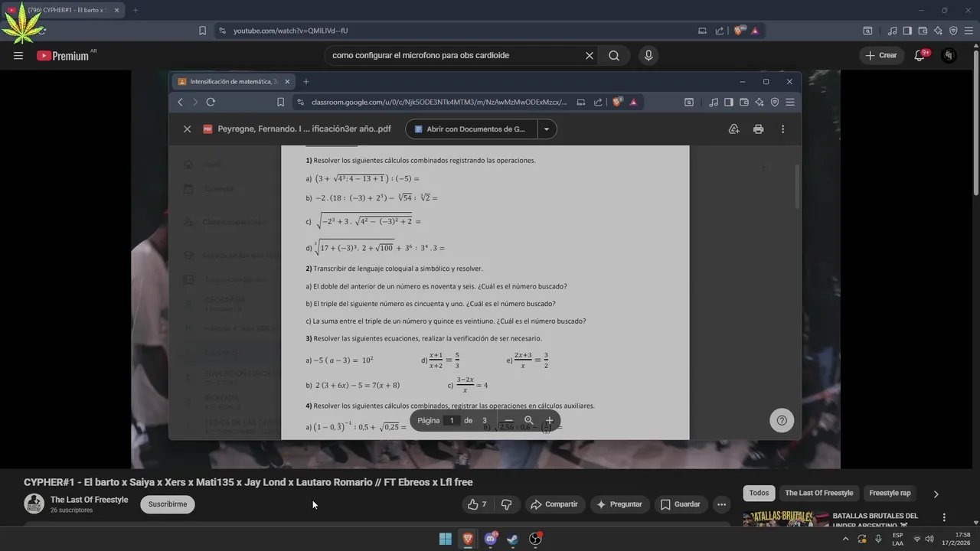Click the Crear button
This screenshot has width=980, height=551.
coord(880,55)
